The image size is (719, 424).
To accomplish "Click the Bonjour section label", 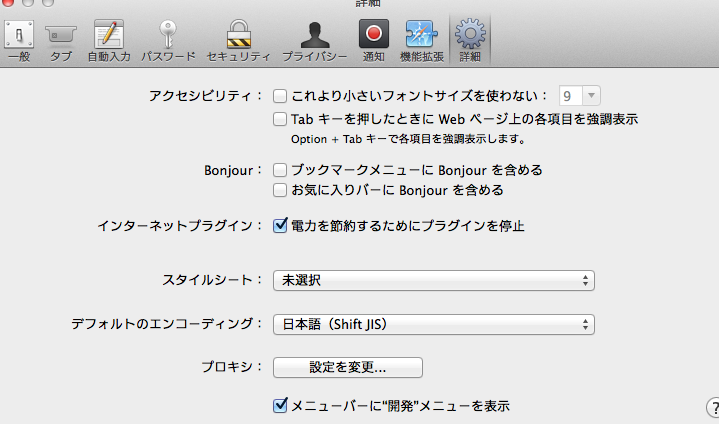I will (233, 170).
